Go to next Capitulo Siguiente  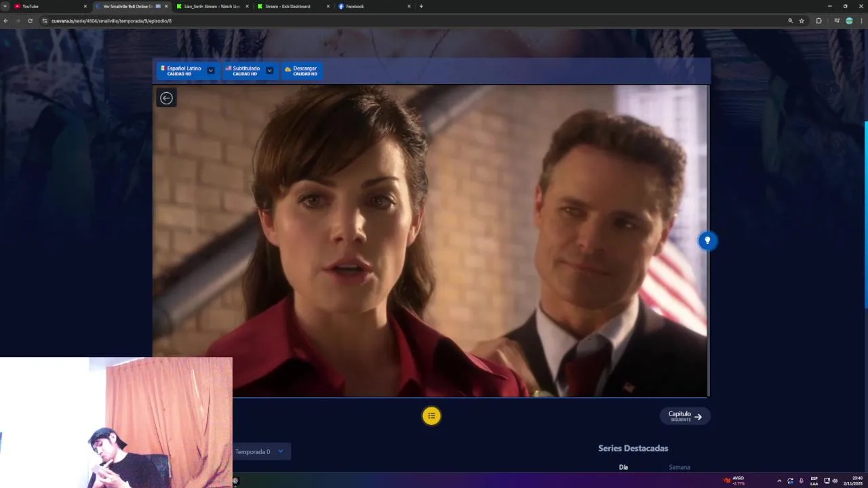click(685, 415)
